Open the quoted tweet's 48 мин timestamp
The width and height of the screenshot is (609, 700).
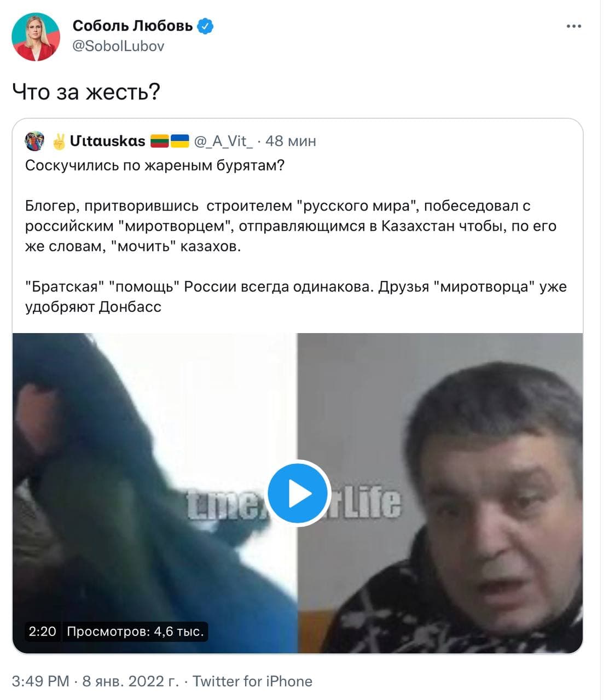tap(291, 141)
